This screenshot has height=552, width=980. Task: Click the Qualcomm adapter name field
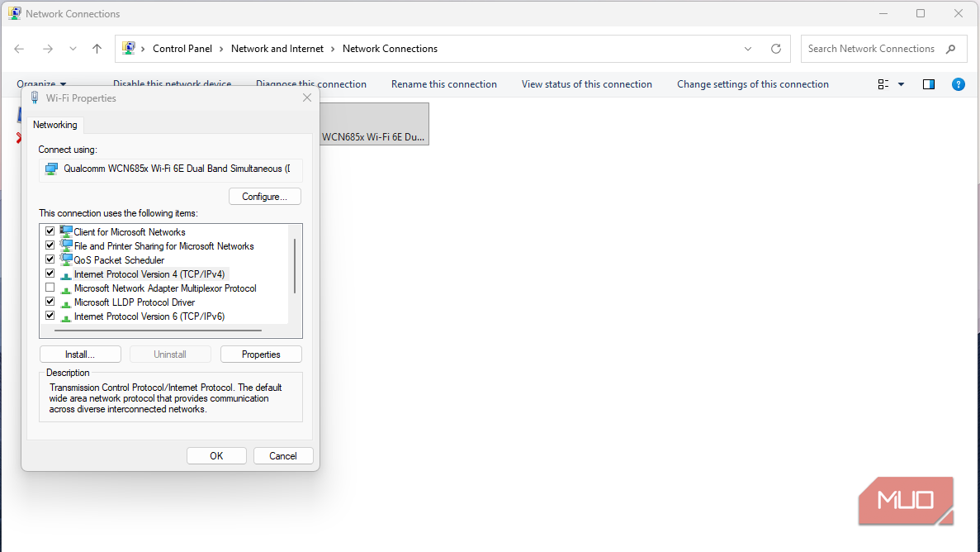(171, 169)
